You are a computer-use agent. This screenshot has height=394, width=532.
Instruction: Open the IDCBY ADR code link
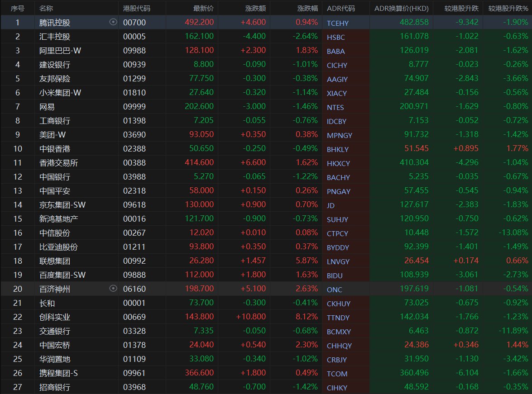click(x=336, y=121)
